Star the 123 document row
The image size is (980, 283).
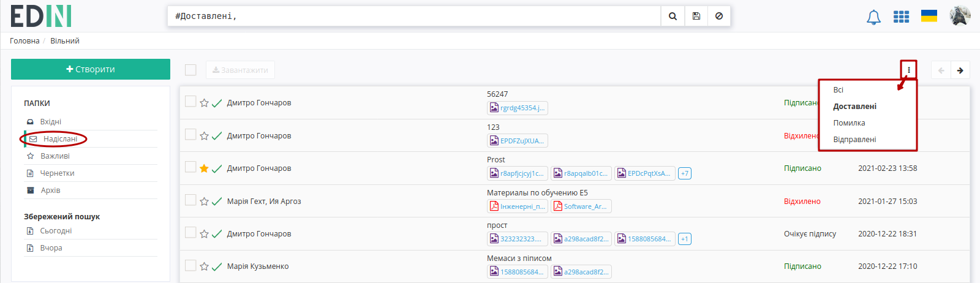click(x=205, y=136)
